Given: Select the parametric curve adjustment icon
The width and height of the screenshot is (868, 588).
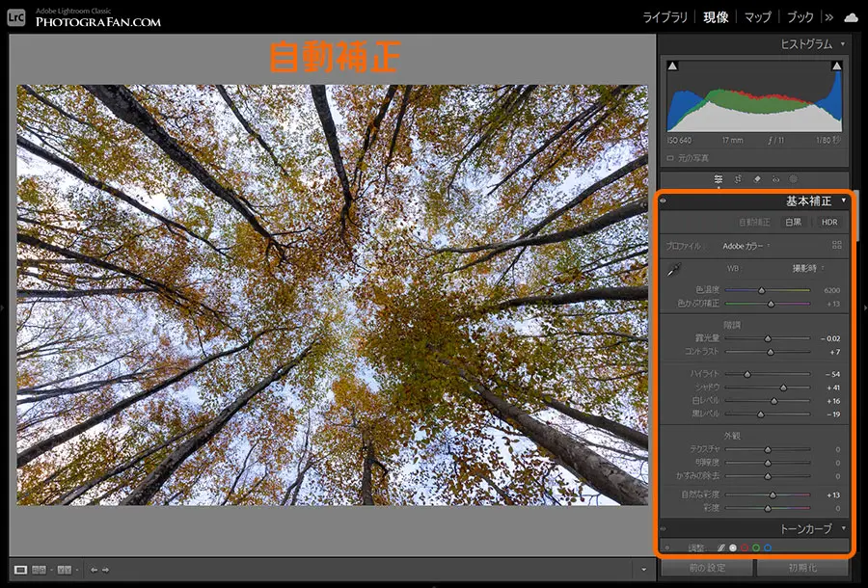Looking at the screenshot, I should pyautogui.click(x=720, y=548).
